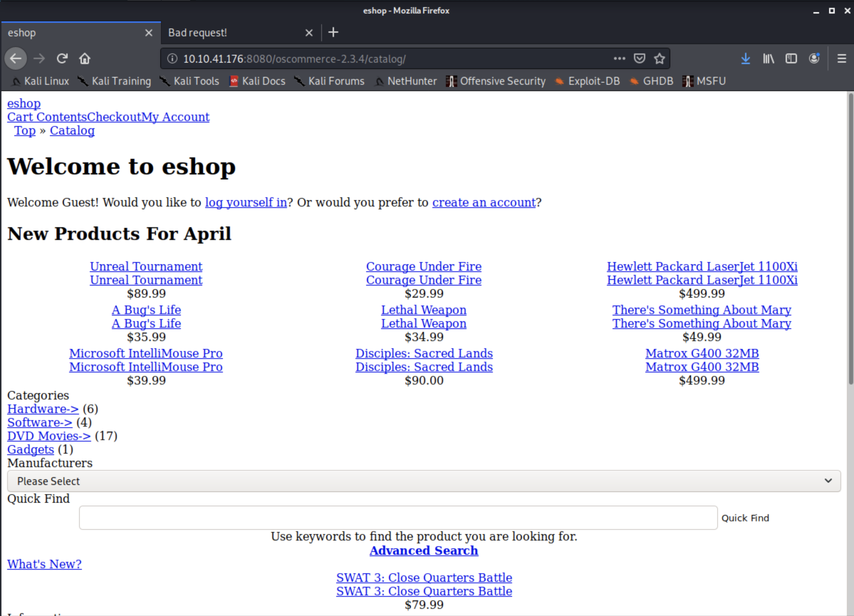This screenshot has height=616, width=854.
Task: Switch to the Bad request! tab
Action: [234, 33]
